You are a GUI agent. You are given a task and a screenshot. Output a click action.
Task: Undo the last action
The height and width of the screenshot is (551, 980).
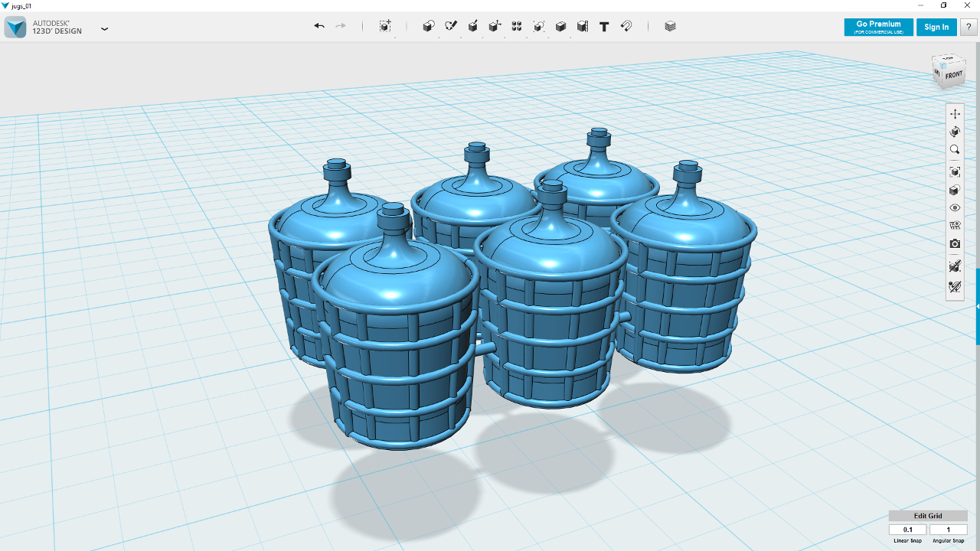(x=319, y=26)
